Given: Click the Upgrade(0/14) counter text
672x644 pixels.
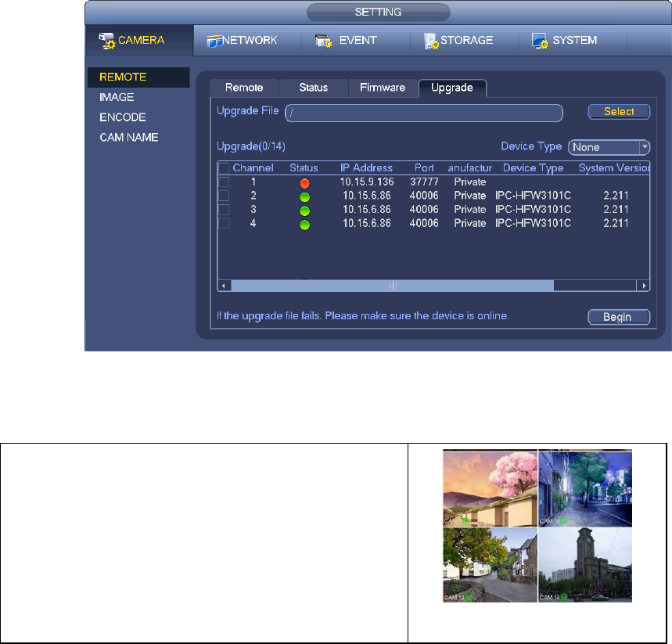Looking at the screenshot, I should pyautogui.click(x=251, y=146).
